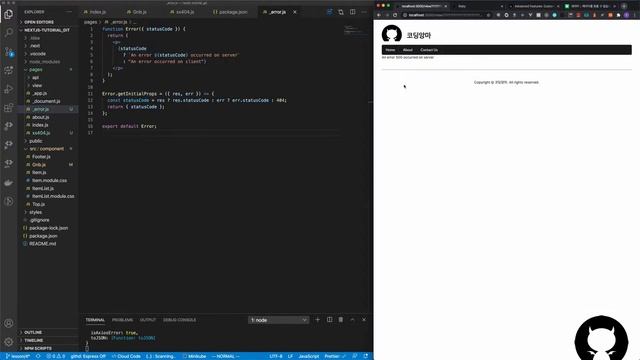Bookmark the page with star icon
640x360 pixels.
pyautogui.click(x=489, y=15)
